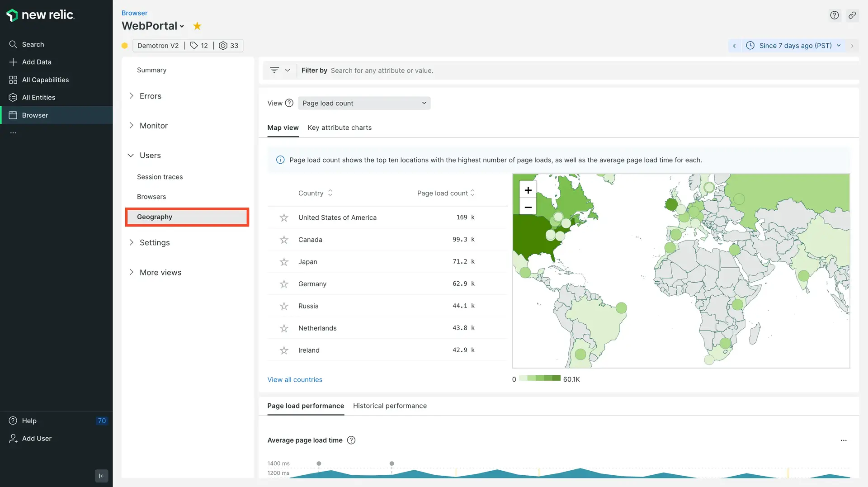868x487 pixels.
Task: Open the Since 7 days ago time picker
Action: (x=795, y=46)
